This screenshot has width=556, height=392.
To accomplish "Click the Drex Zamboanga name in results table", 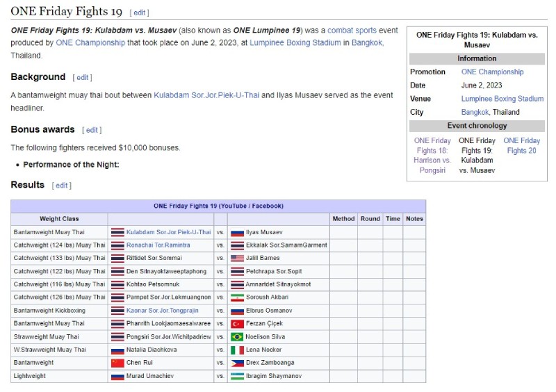I will 270,363.
